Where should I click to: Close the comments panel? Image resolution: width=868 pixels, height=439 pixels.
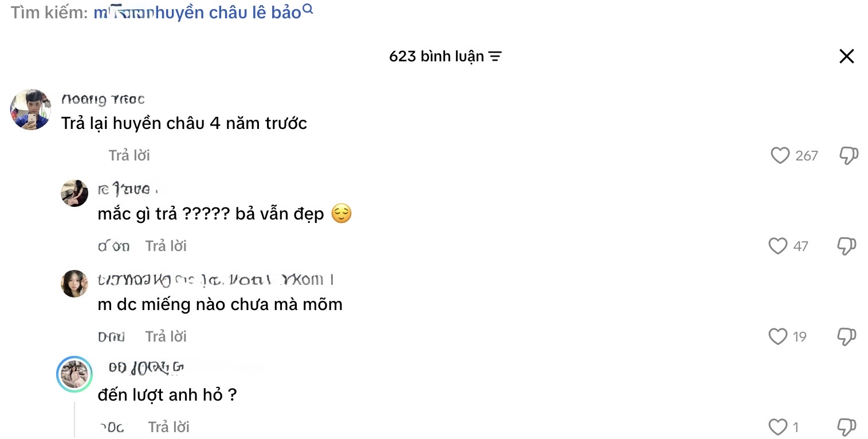(x=846, y=56)
